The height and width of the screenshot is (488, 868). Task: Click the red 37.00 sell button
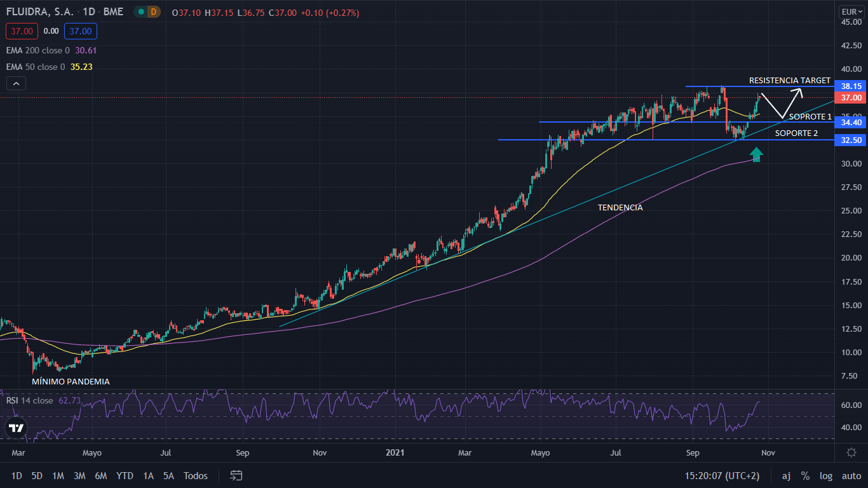(x=22, y=30)
